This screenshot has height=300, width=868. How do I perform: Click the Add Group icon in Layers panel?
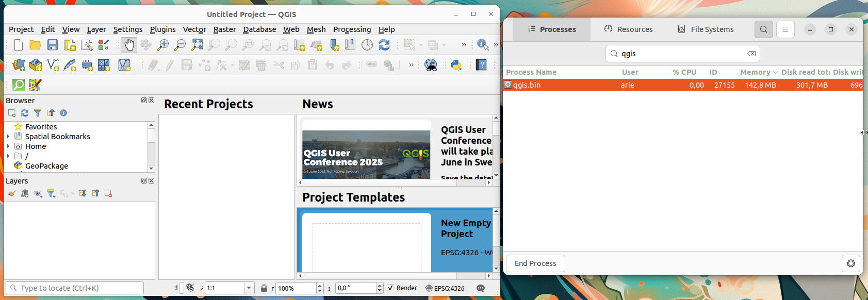pyautogui.click(x=25, y=193)
